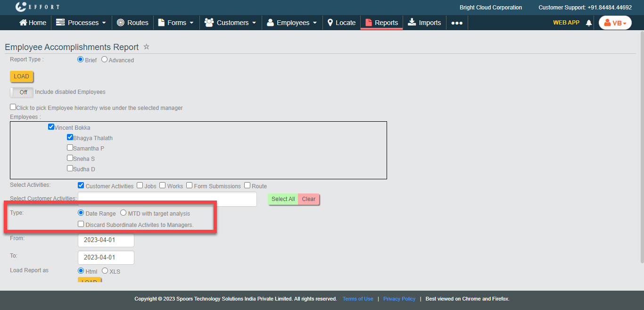Open the three-dots more menu

click(x=456, y=23)
